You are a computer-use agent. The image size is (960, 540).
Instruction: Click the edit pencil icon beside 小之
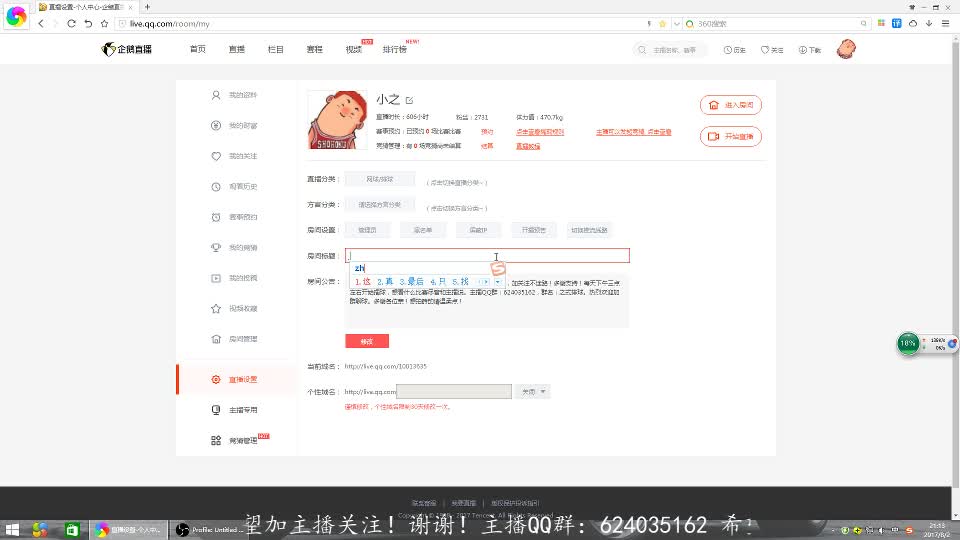409,100
